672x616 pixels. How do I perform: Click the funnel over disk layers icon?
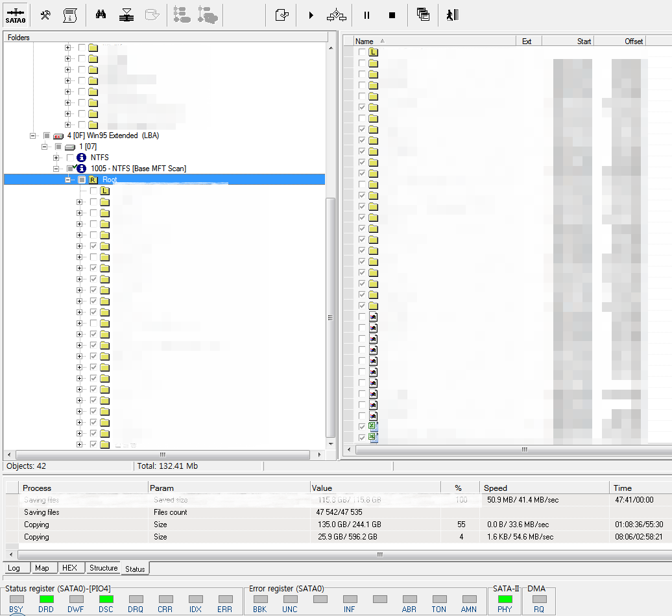126,16
